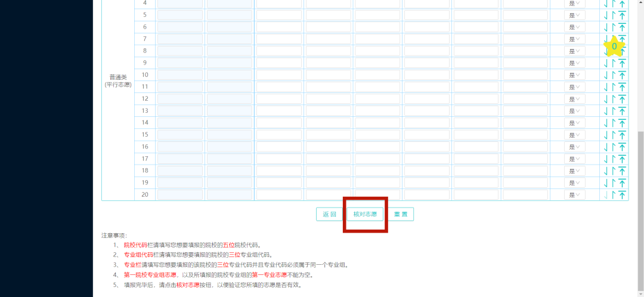Send row 20 to top with arrow
Screen dimensions: 644x297
(x=622, y=195)
